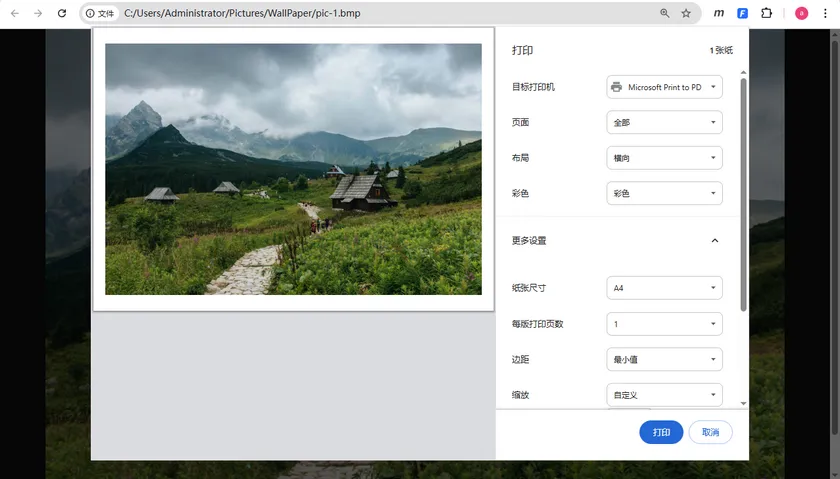840x479 pixels.
Task: Bookmark this page with star icon
Action: point(686,13)
